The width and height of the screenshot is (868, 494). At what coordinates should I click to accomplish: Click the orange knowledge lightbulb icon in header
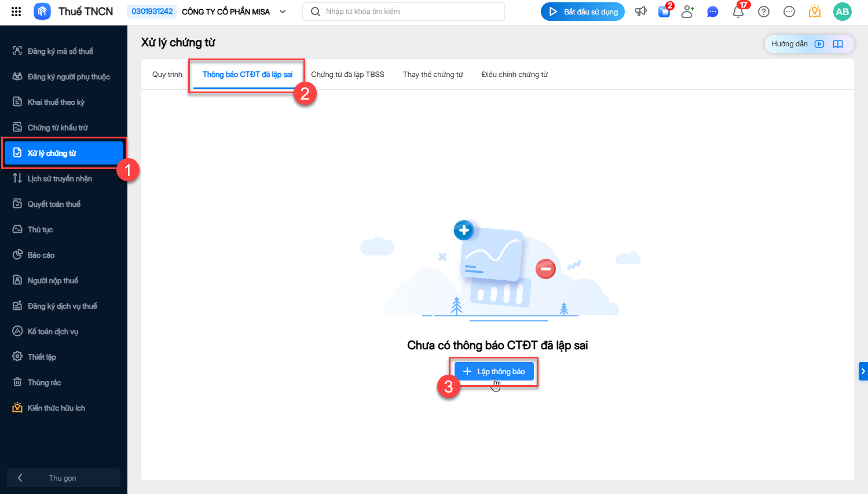(x=815, y=12)
